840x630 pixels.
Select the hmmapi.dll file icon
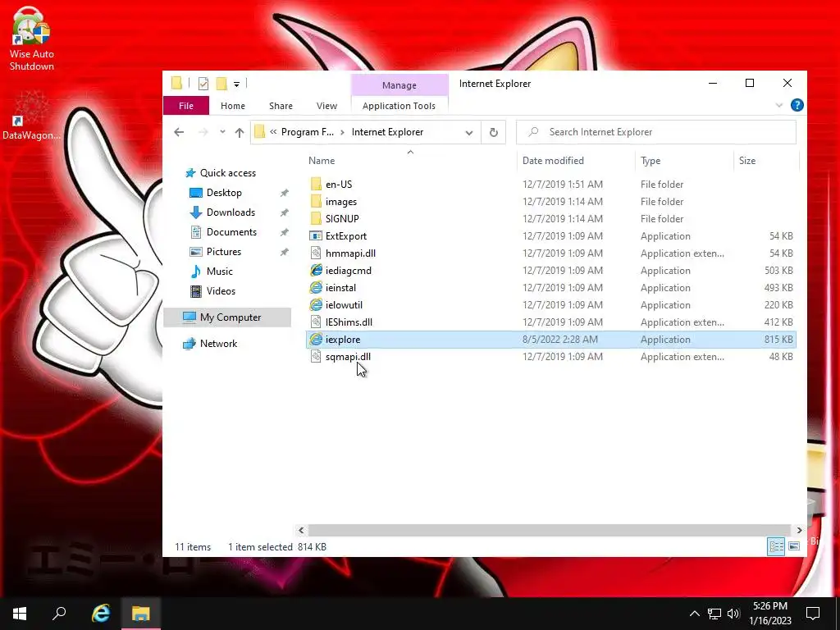(316, 253)
